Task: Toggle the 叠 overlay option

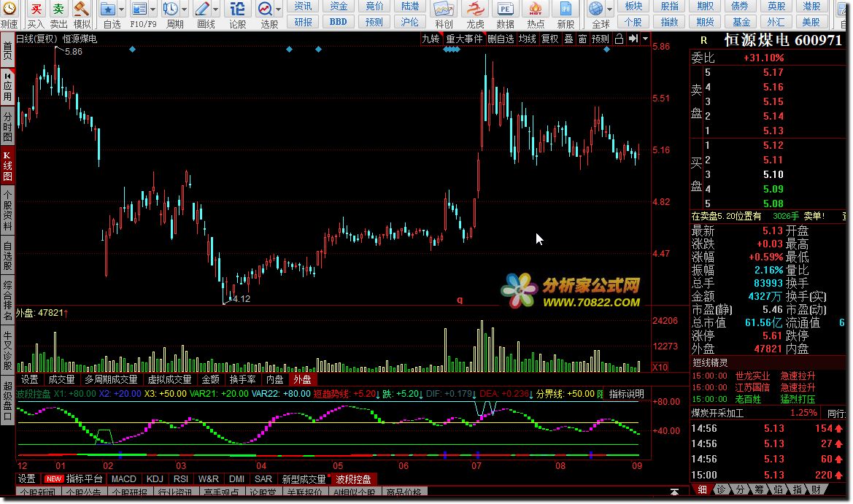Action: tap(569, 39)
